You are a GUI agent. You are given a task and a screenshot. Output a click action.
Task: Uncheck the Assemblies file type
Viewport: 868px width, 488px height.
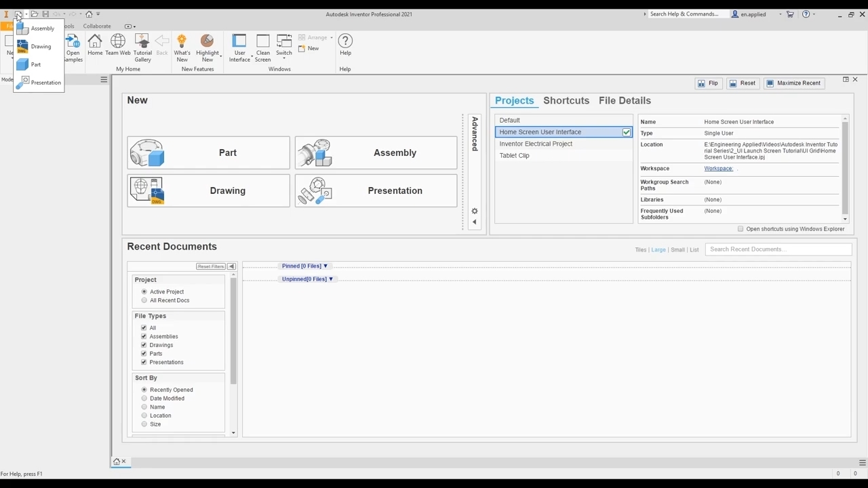[144, 336]
